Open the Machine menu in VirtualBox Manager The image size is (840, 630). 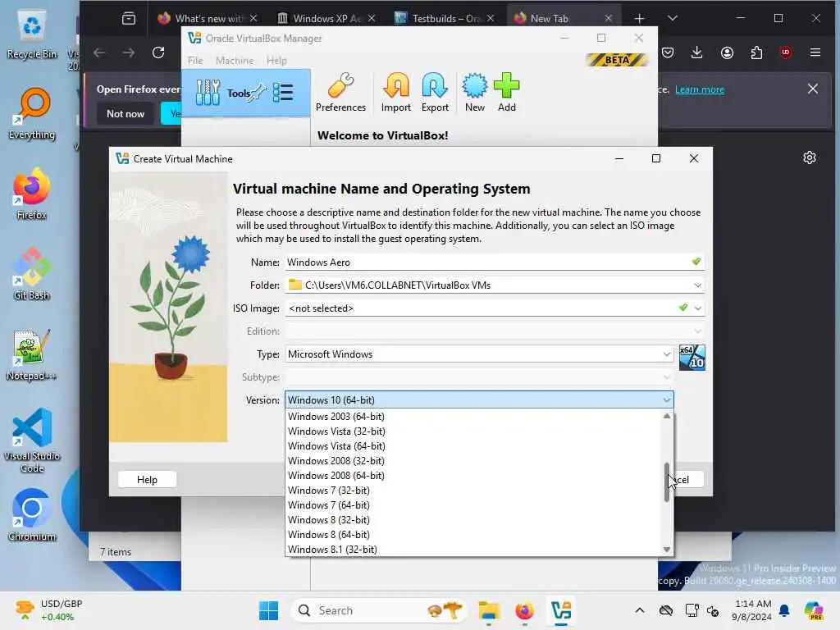coord(235,61)
